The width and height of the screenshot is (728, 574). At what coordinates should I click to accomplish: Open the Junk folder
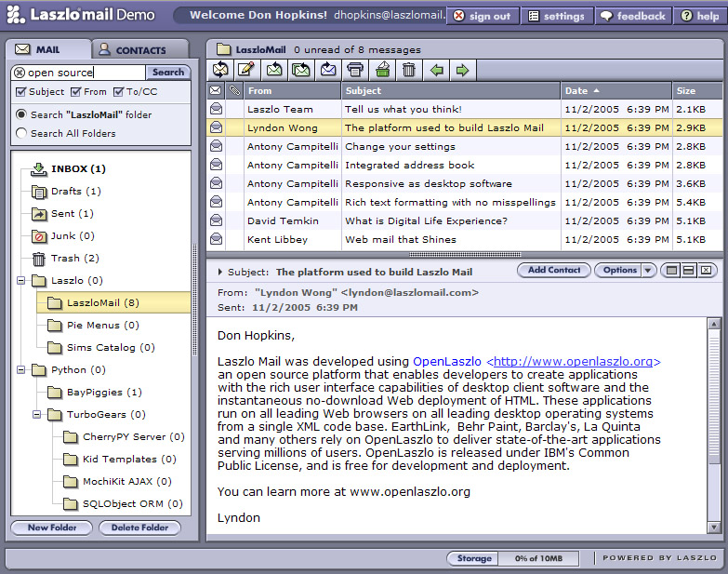click(63, 236)
